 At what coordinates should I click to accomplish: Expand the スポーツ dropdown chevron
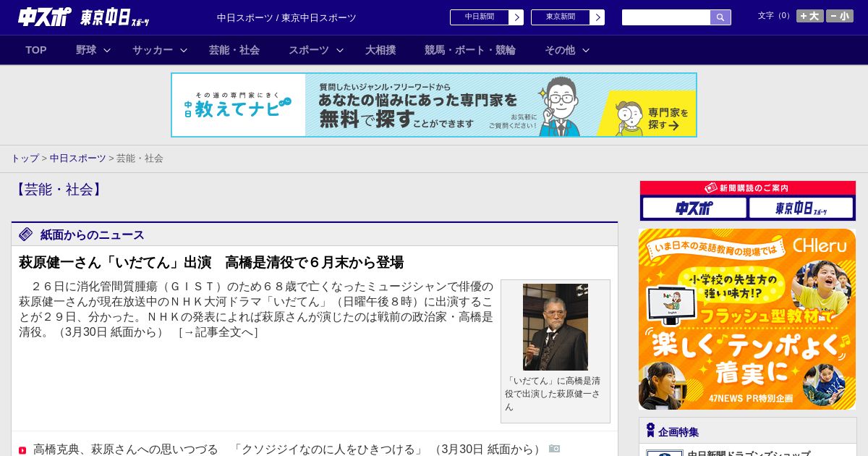click(340, 51)
